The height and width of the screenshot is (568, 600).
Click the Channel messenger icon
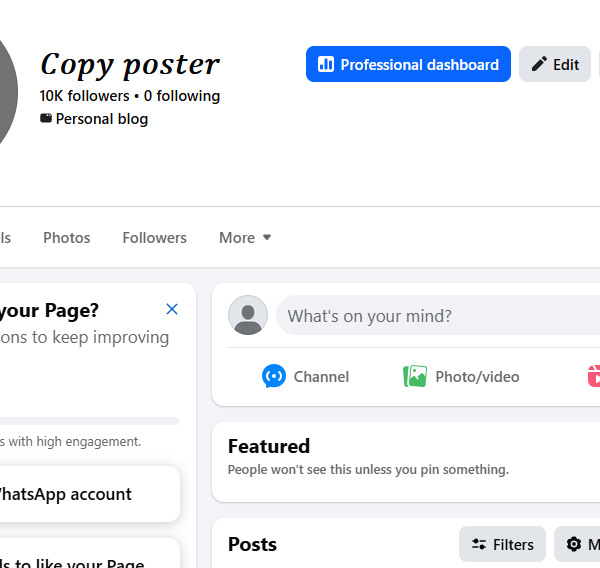click(x=274, y=376)
